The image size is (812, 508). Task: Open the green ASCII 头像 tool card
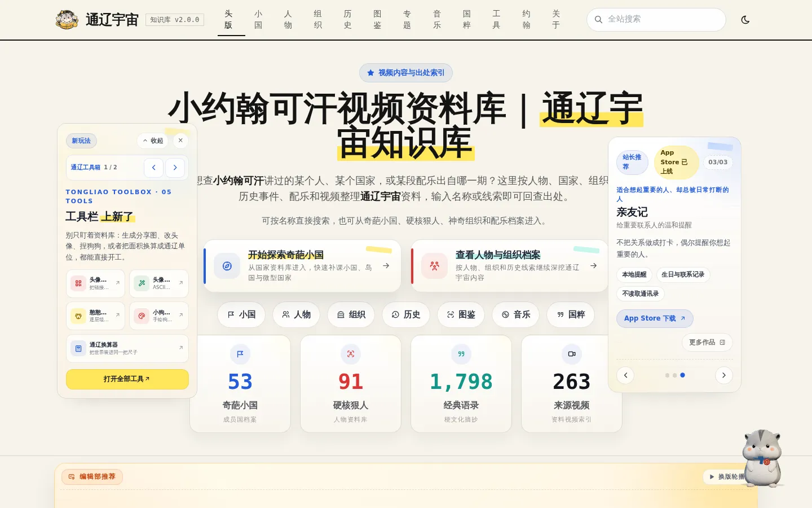click(x=159, y=283)
